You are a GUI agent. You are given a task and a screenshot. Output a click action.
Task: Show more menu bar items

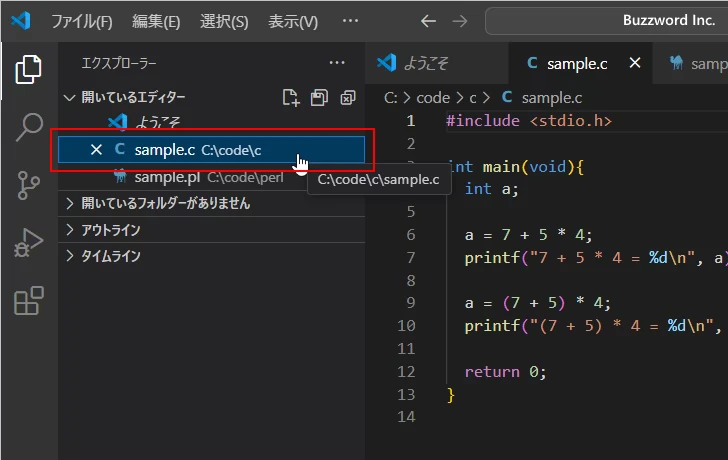(350, 21)
